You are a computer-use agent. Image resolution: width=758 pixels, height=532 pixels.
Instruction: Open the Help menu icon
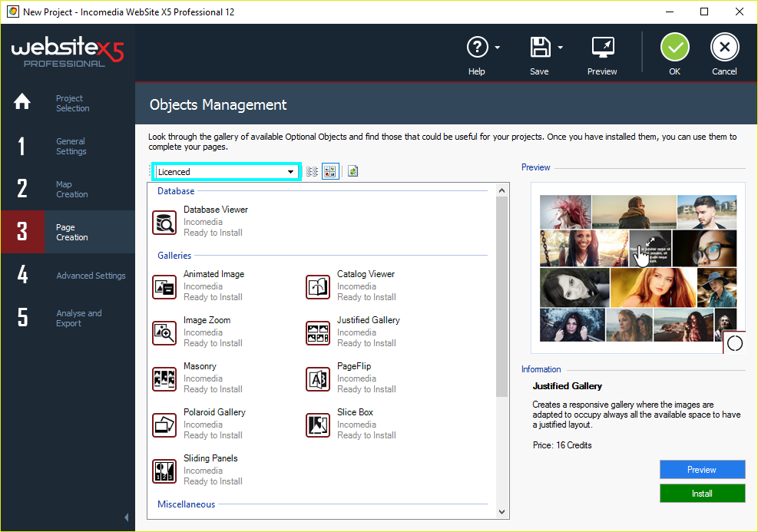click(x=477, y=48)
